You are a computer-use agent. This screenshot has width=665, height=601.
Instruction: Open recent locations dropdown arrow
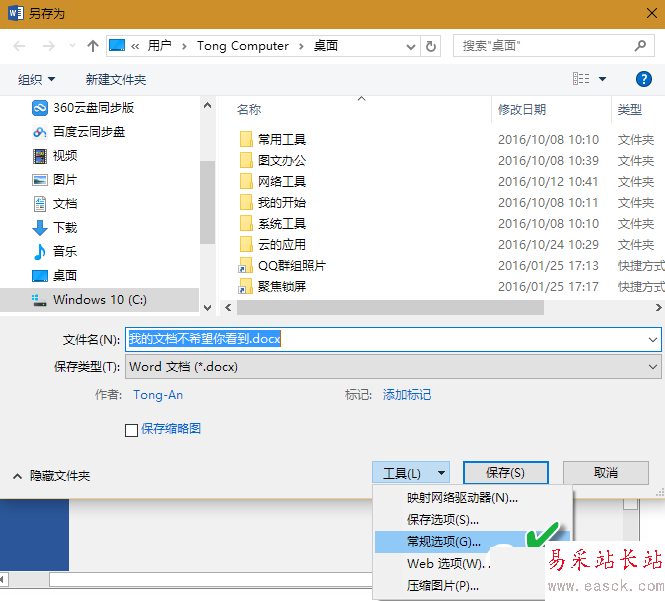[72, 46]
